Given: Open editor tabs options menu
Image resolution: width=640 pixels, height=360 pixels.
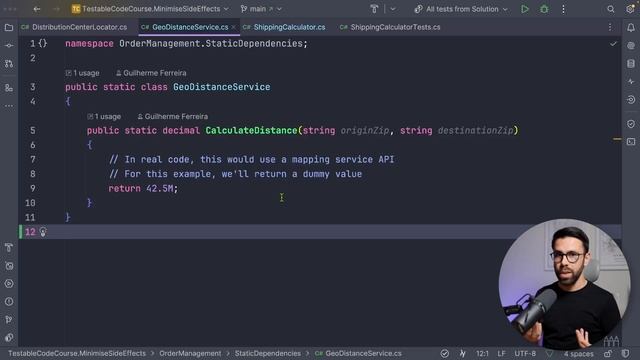Looking at the screenshot, I should 610,27.
